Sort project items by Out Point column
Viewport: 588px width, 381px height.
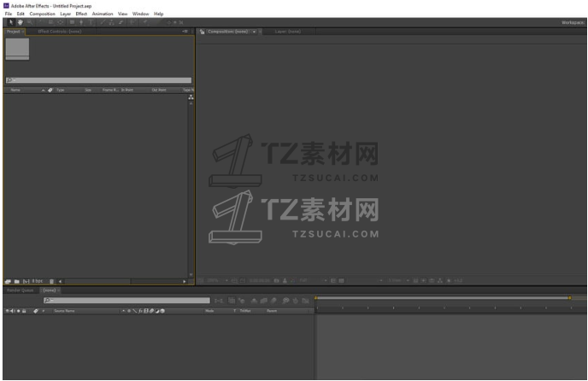click(159, 90)
